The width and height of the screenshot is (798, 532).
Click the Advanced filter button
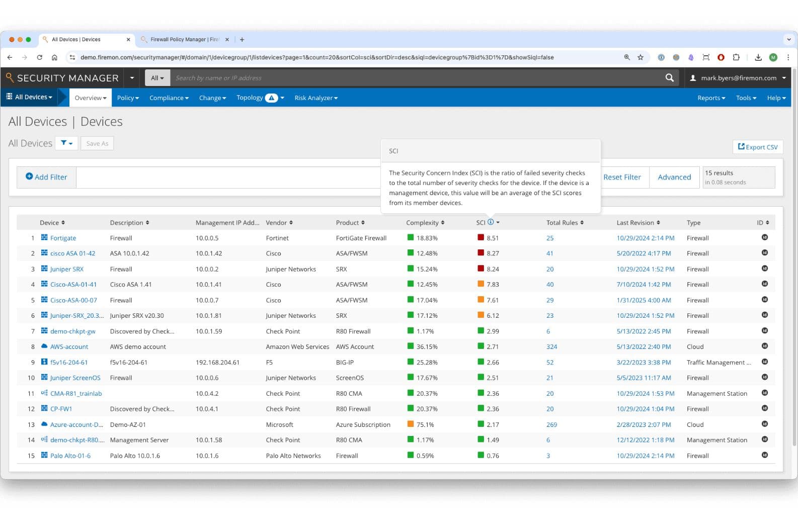[x=674, y=177]
